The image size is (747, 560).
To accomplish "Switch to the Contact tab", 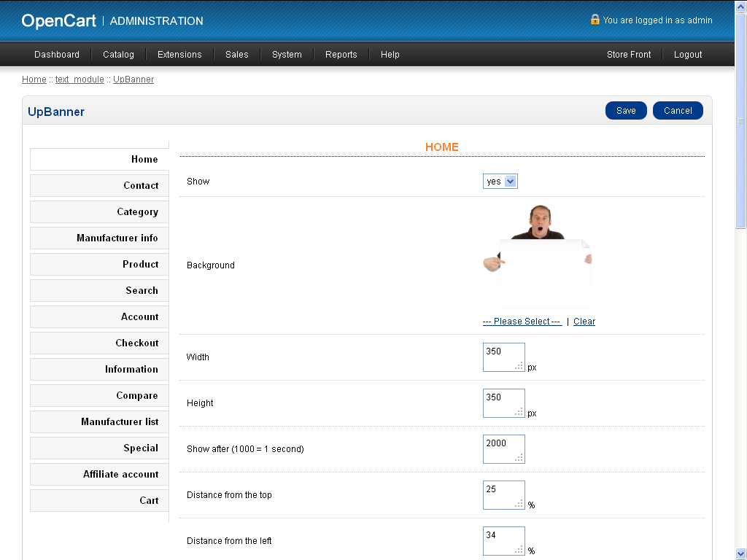I will tap(99, 185).
